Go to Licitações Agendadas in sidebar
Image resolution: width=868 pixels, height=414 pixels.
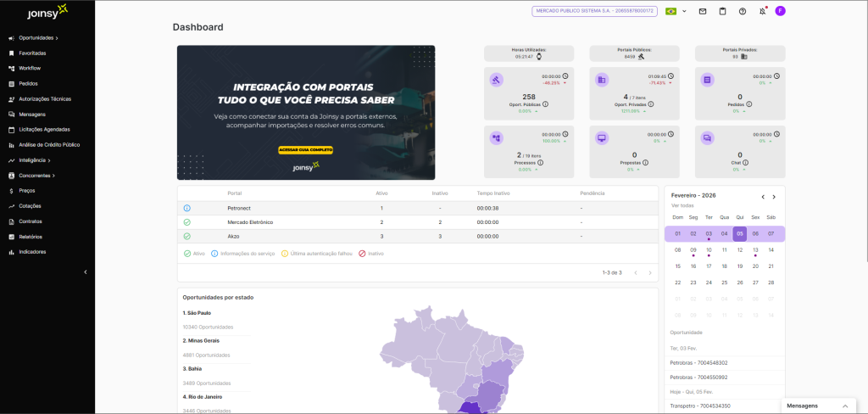coord(44,130)
